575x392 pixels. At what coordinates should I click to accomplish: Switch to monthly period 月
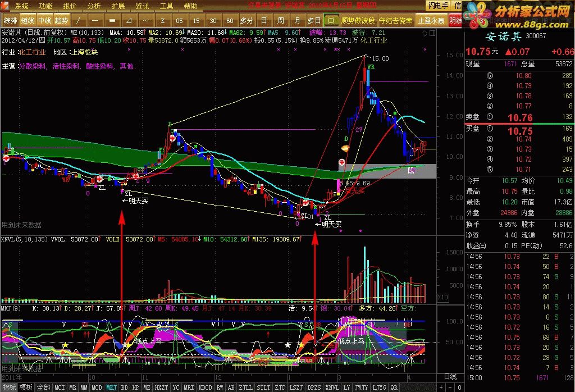click(298, 21)
